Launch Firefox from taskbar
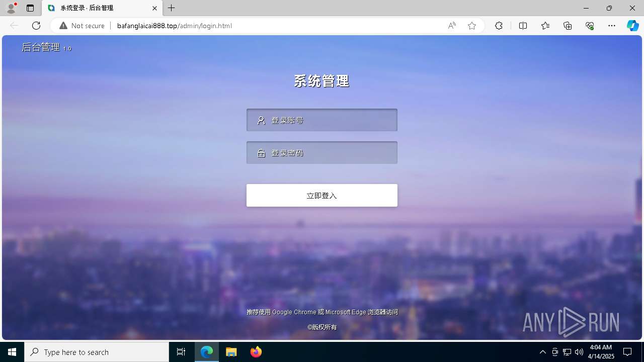The image size is (644, 362). coord(256,352)
